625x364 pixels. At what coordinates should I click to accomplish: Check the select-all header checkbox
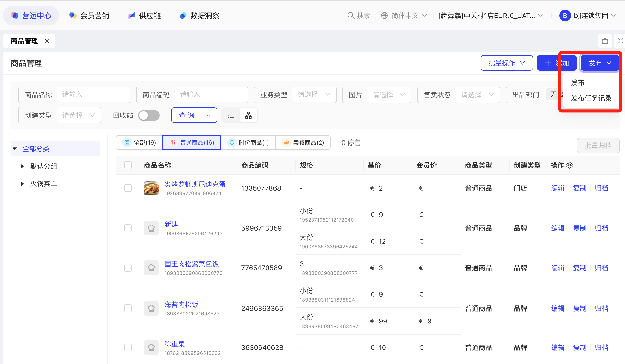[x=128, y=165]
